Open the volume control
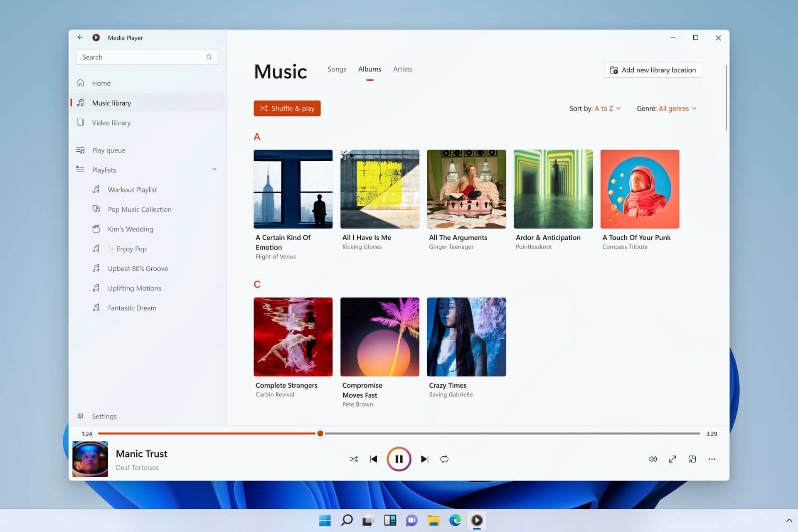This screenshot has width=798, height=532. coord(653,459)
